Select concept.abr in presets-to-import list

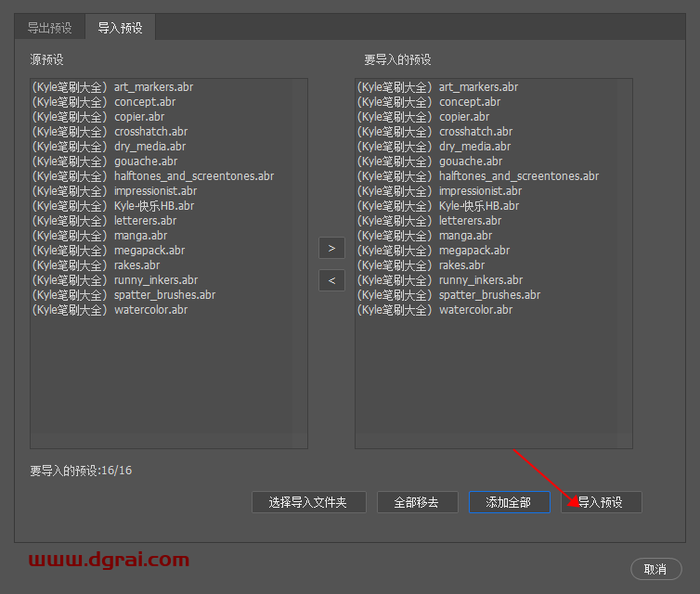point(429,102)
